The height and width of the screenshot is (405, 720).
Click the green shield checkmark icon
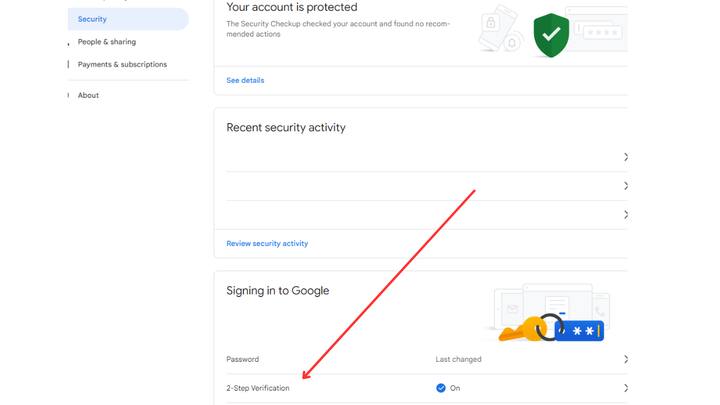[x=550, y=35]
